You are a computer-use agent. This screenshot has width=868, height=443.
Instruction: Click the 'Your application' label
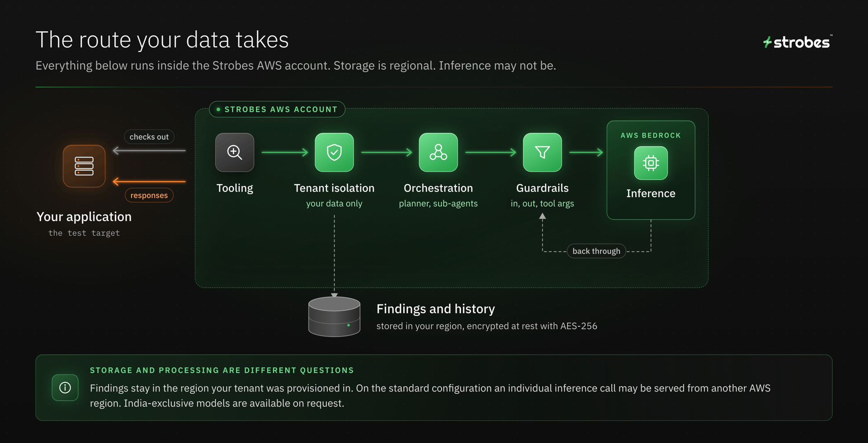pos(84,217)
